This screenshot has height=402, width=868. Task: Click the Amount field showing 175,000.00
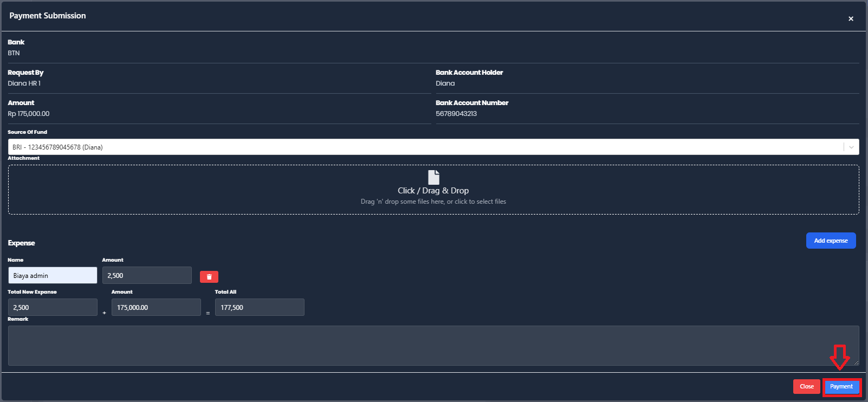coord(156,307)
